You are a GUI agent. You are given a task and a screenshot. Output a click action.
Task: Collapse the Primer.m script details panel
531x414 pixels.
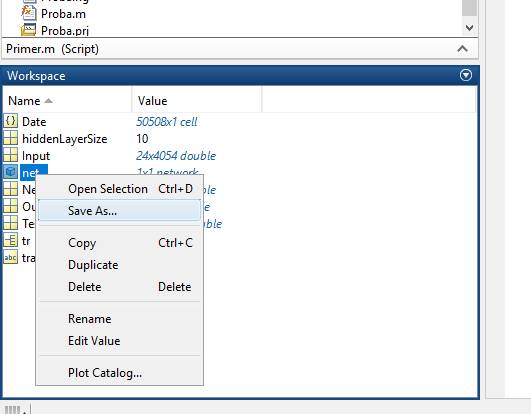tap(463, 49)
